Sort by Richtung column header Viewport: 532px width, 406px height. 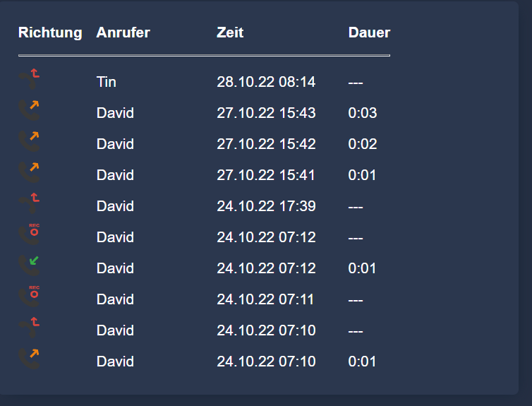point(50,32)
